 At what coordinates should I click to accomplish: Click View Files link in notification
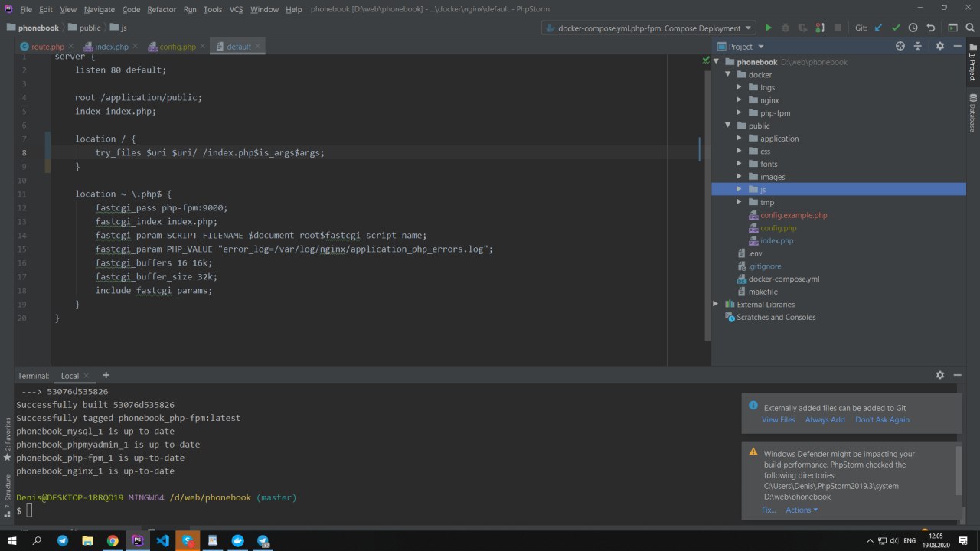pyautogui.click(x=778, y=419)
